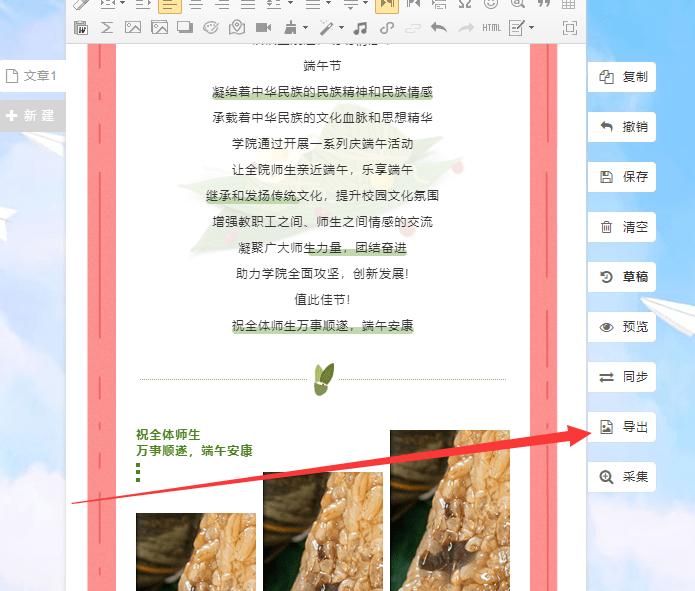Expand the clear formatting brush dropdown
This screenshot has width=695, height=591.
click(x=305, y=28)
